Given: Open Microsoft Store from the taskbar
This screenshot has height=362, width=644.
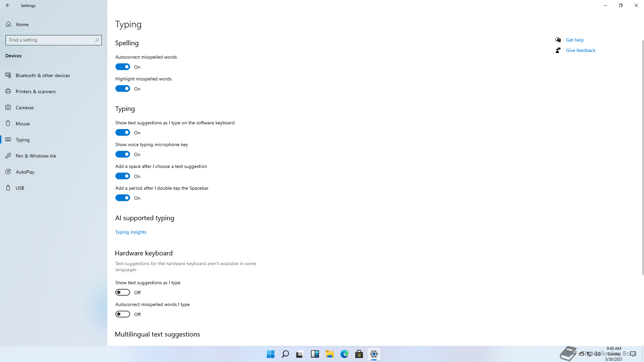Looking at the screenshot, I should tap(359, 354).
